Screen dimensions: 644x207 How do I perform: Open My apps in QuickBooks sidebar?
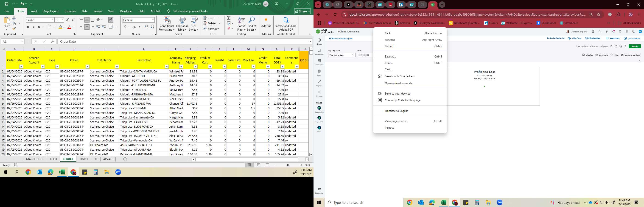pos(319,93)
